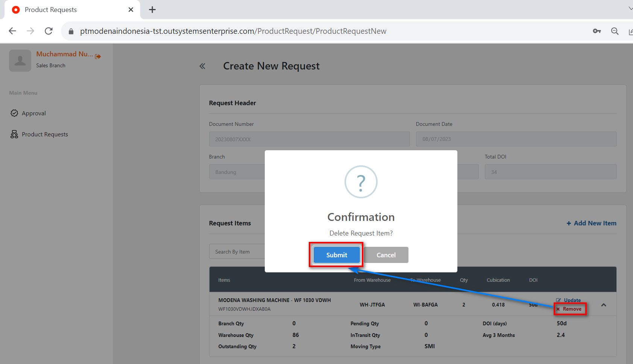Click the user avatar picture
Screen dimensions: 633x364
(x=20, y=60)
